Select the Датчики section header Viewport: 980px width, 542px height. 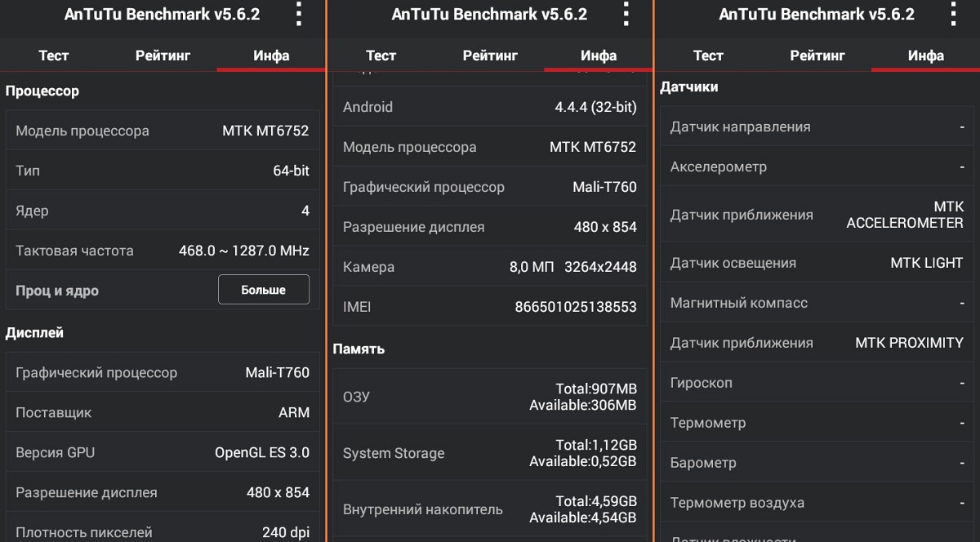point(689,87)
